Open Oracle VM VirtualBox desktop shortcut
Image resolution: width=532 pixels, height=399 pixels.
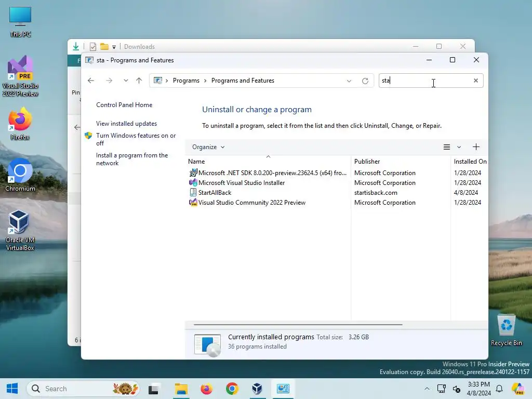tap(20, 230)
